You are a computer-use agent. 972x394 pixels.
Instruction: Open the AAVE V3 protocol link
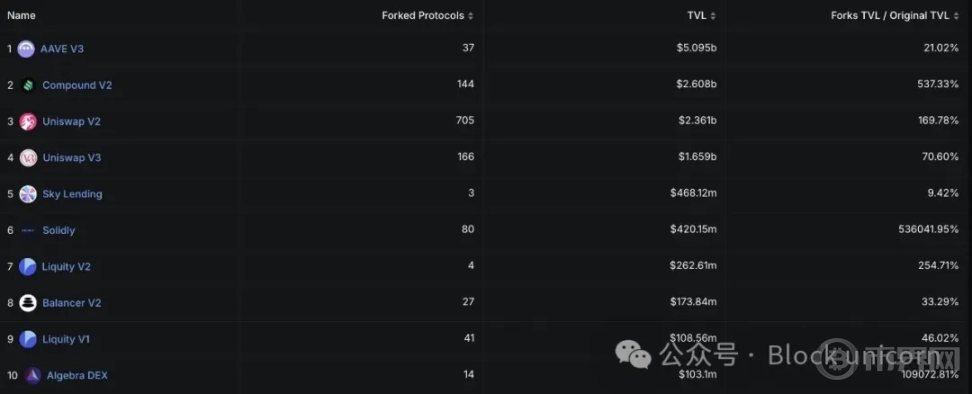[x=62, y=49]
